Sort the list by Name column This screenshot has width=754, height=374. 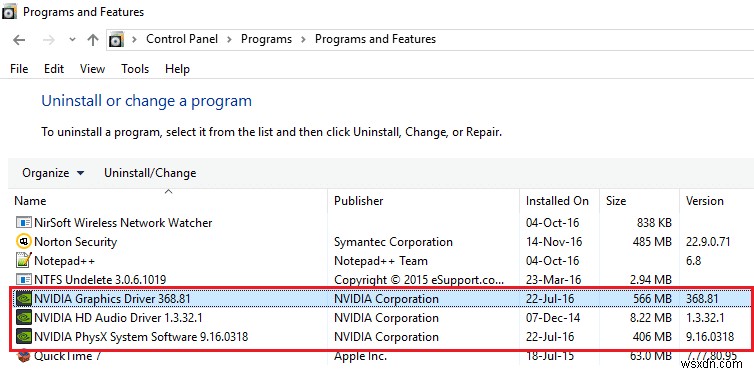click(30, 200)
